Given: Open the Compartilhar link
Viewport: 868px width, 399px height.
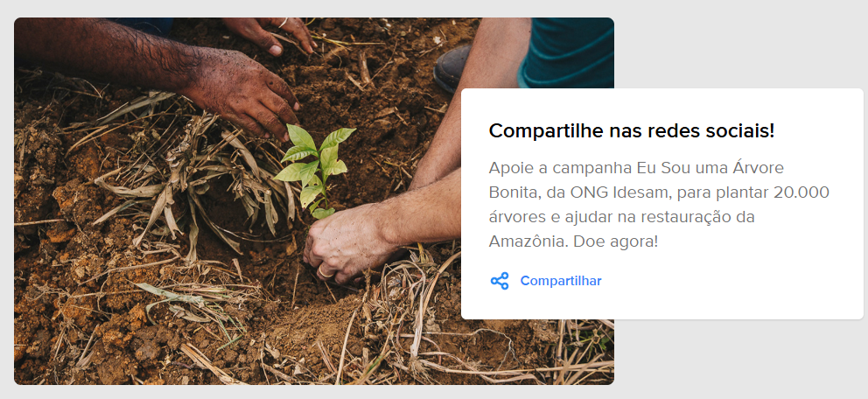Looking at the screenshot, I should pos(560,281).
